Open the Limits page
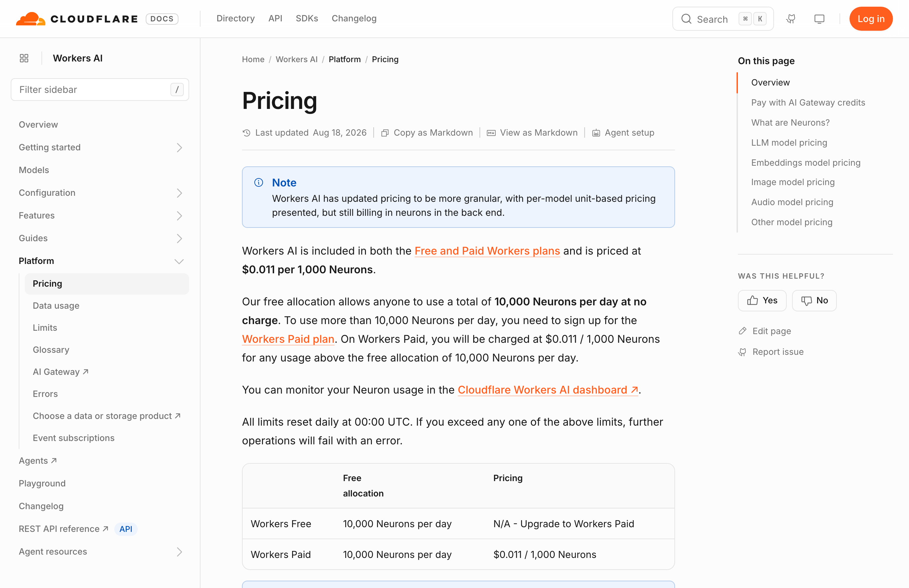This screenshot has height=588, width=909. click(x=45, y=328)
